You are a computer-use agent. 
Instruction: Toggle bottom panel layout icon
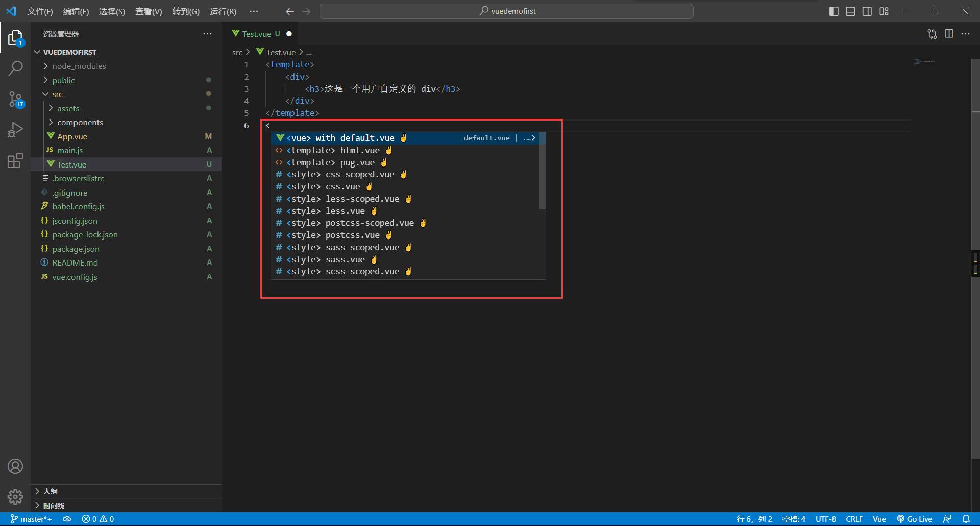[x=850, y=11]
